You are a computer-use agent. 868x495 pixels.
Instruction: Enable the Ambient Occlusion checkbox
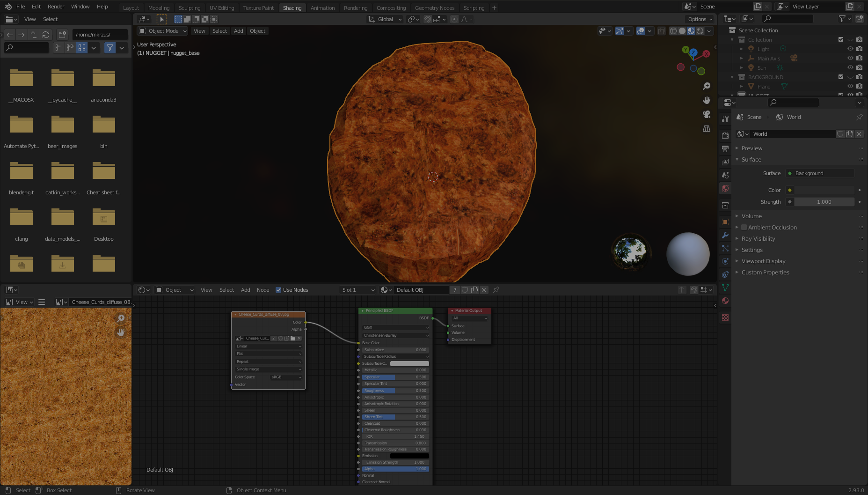tap(744, 228)
